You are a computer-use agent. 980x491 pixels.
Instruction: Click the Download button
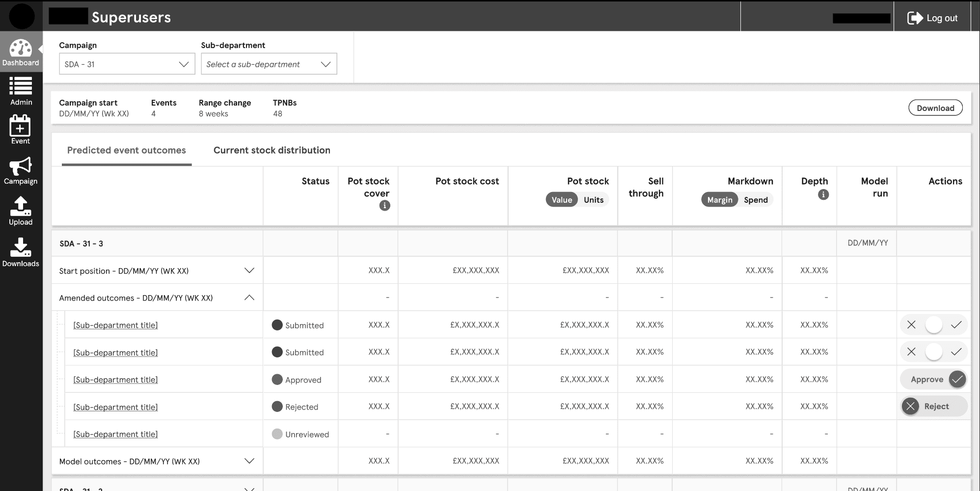935,108
